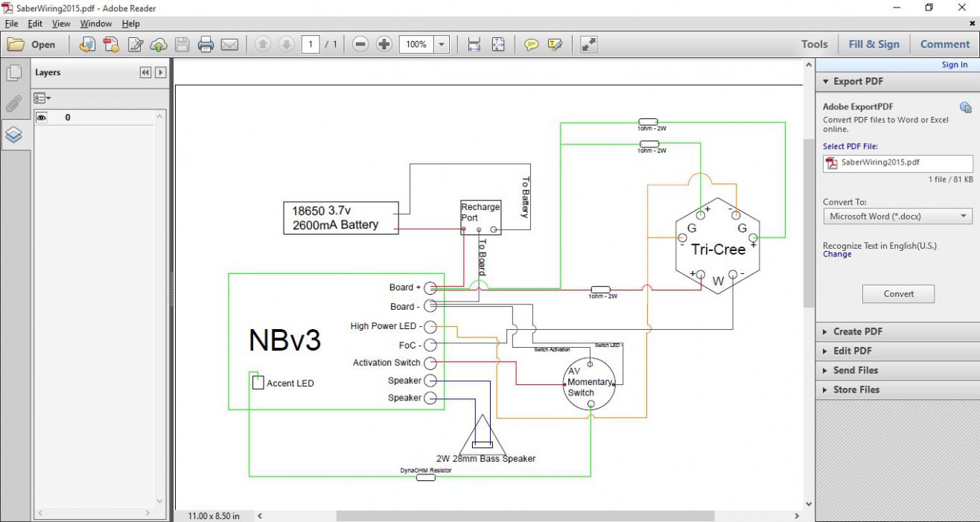Switch to the Comment tab
The image size is (980, 522).
[x=944, y=44]
